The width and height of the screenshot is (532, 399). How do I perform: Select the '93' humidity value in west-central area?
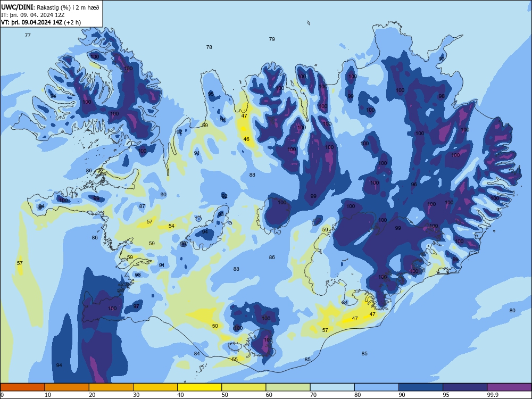click(x=221, y=214)
